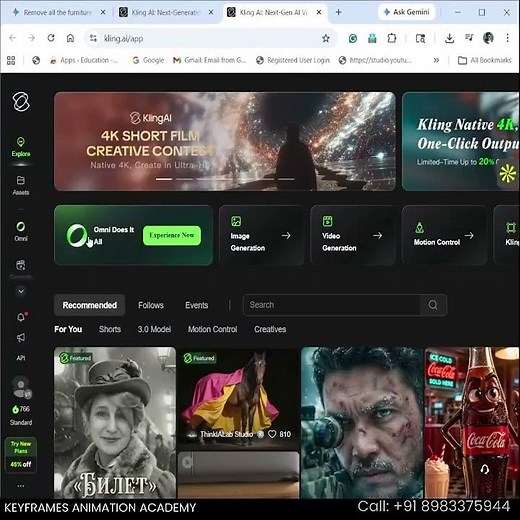This screenshot has width=520, height=520.
Task: Open the sidebar three dots menu
Action: coord(21,486)
